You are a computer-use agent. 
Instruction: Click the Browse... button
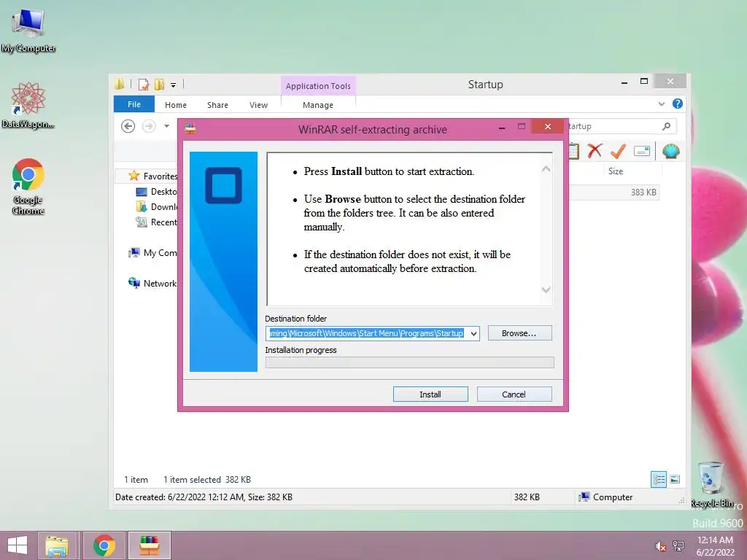tap(519, 333)
